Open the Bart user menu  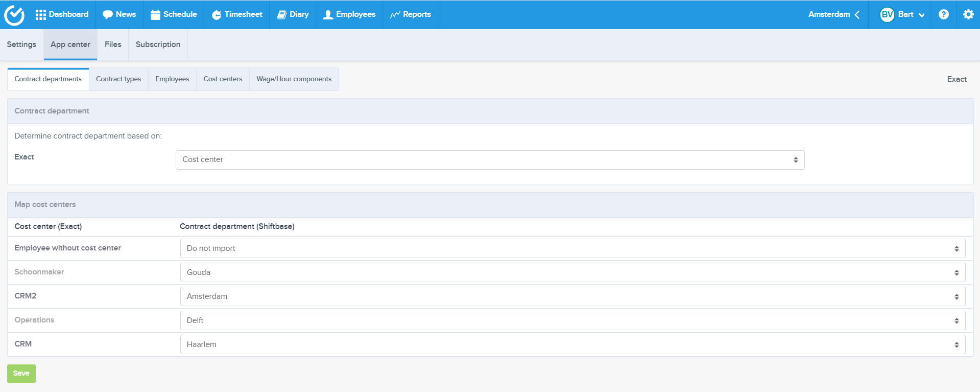911,14
